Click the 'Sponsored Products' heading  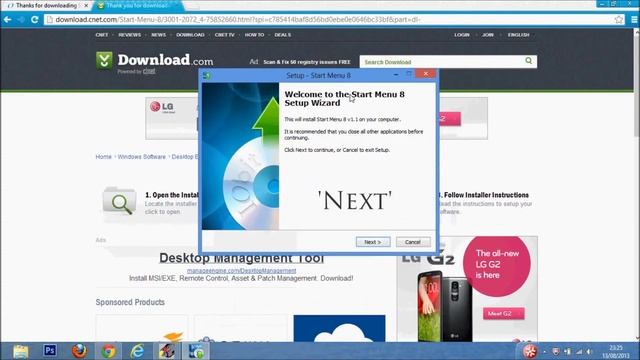pos(130,302)
